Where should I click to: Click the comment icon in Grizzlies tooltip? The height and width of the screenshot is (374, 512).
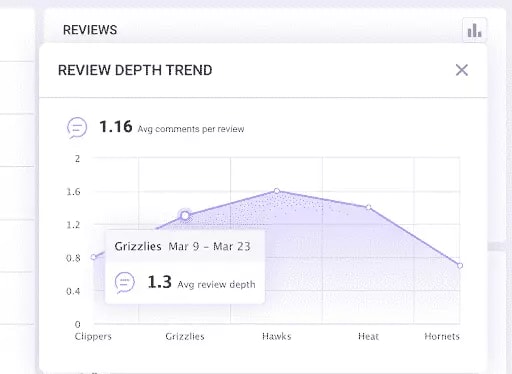125,283
